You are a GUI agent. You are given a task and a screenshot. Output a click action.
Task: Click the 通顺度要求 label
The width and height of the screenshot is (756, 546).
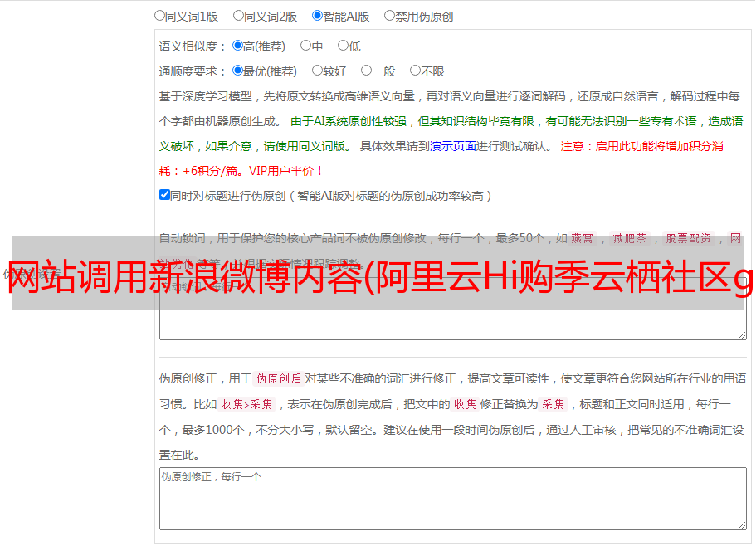pos(192,72)
